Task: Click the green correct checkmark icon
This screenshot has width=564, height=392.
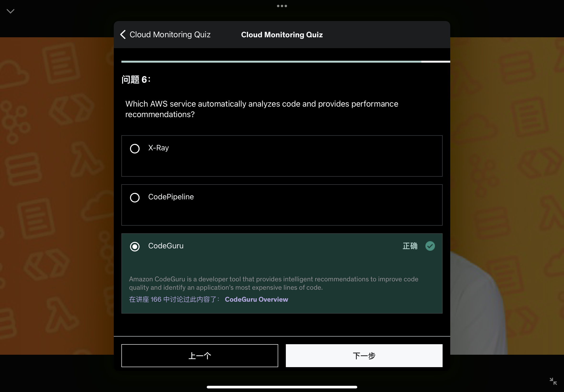Action: click(430, 246)
